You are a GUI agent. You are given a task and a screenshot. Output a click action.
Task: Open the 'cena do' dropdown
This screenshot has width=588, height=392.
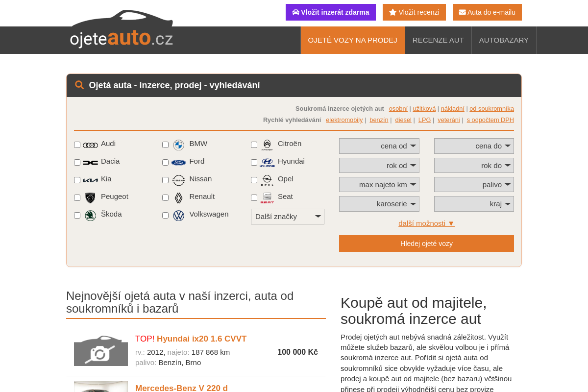click(474, 146)
